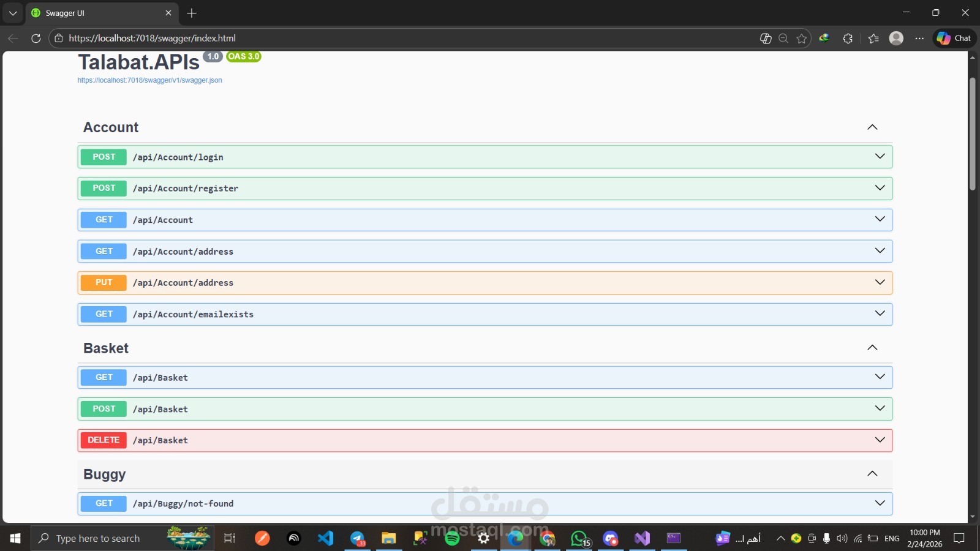Click PUT badge for Account address
The image size is (980, 551).
point(104,282)
